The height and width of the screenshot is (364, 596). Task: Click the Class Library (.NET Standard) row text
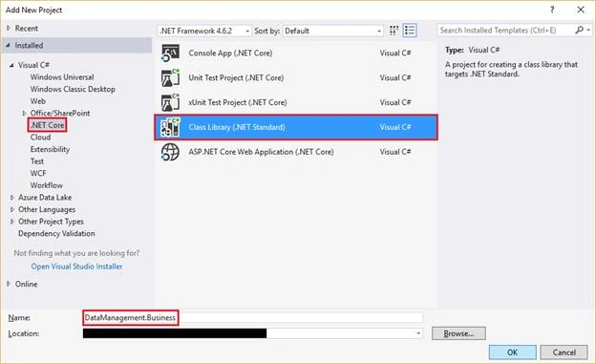point(237,127)
